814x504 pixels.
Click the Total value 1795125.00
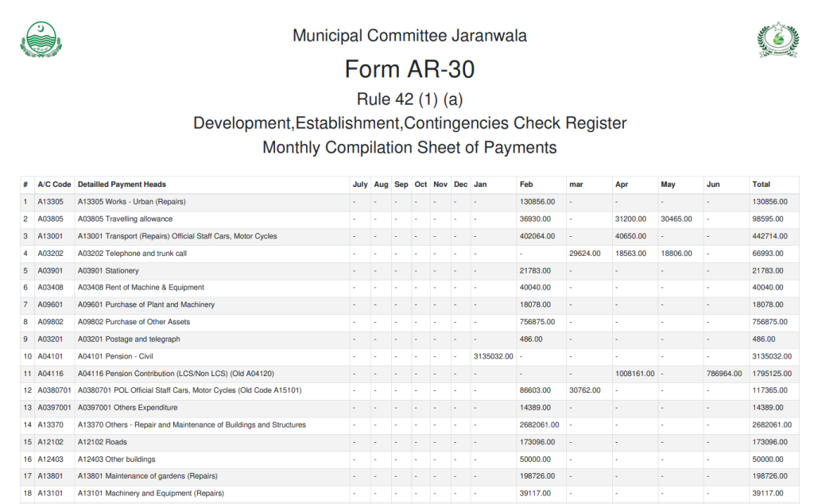[771, 374]
